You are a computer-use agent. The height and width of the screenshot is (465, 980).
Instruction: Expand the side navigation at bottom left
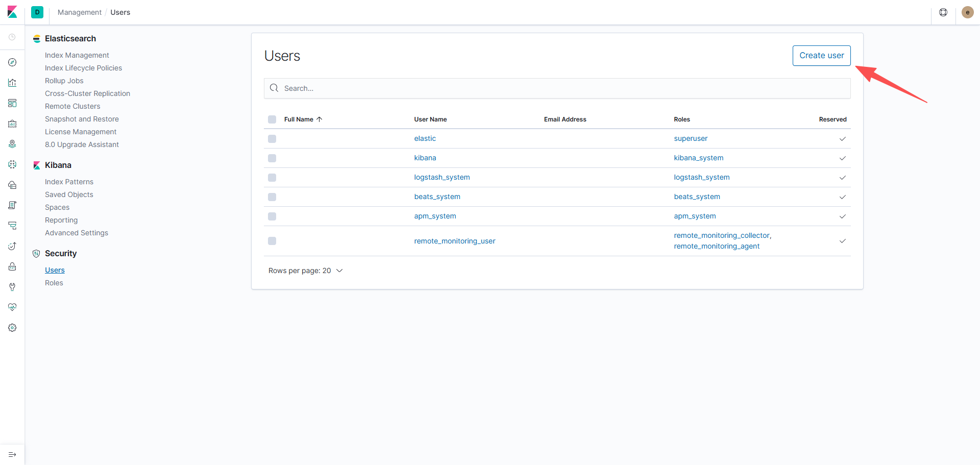point(12,454)
